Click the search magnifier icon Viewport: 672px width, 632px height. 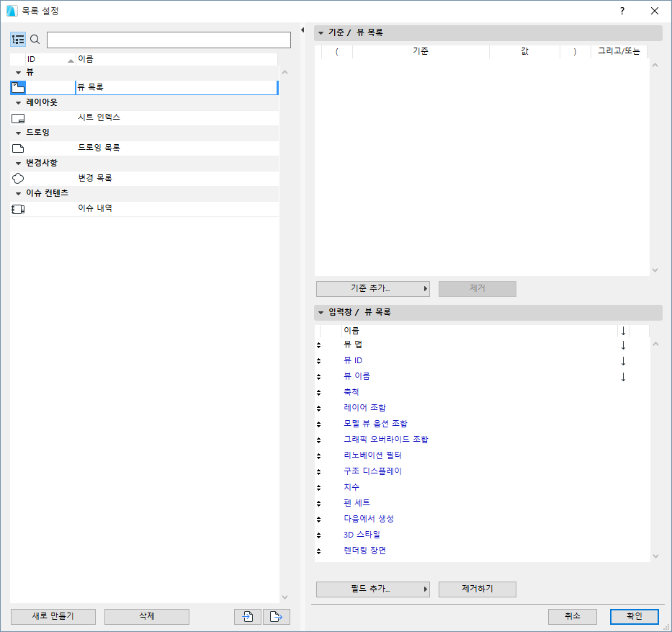click(x=35, y=40)
